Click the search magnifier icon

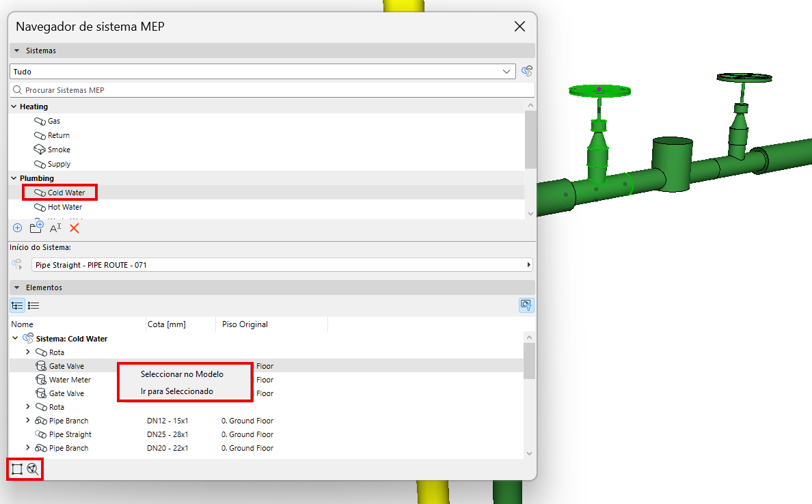(x=18, y=90)
